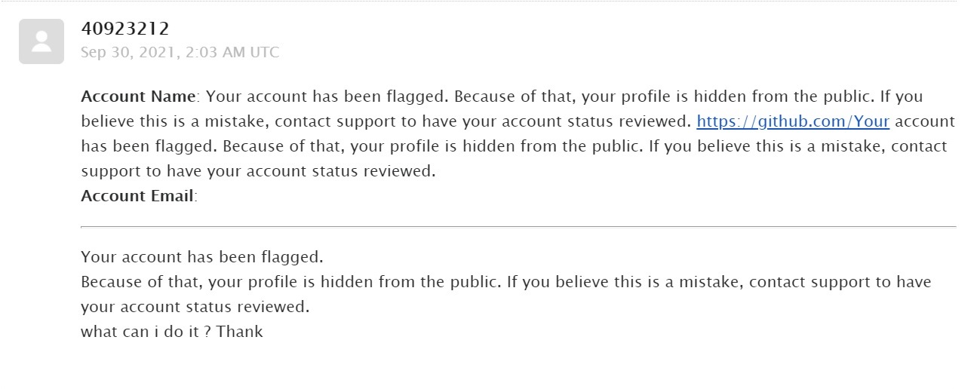Click the bold Account Name label
Screen dimensions: 980x389
pyautogui.click(x=139, y=96)
